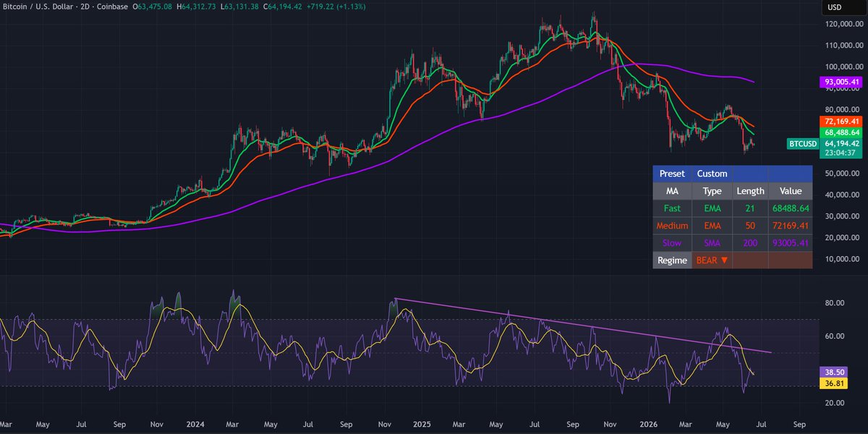Click the BEAR ▼ regime indicator
Viewport: 868px width, 434px height.
(712, 260)
